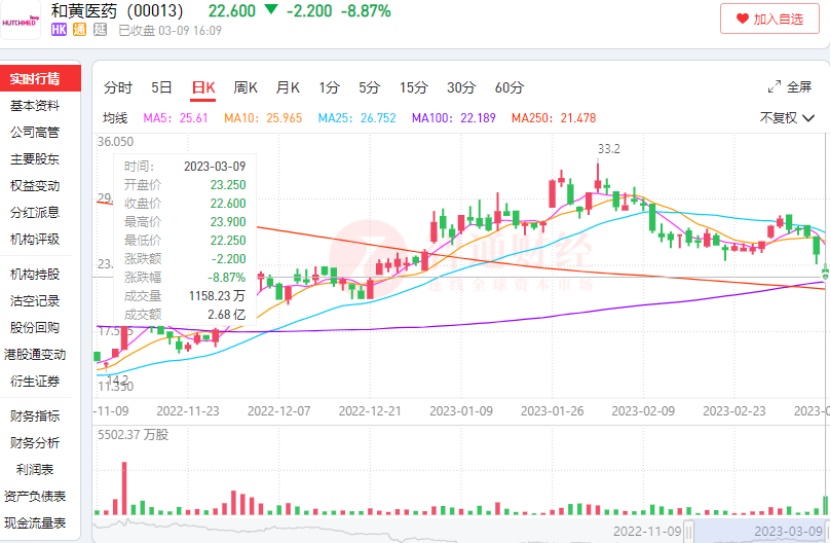831x543 pixels.
Task: Click the purple HK market badge
Action: pyautogui.click(x=59, y=30)
